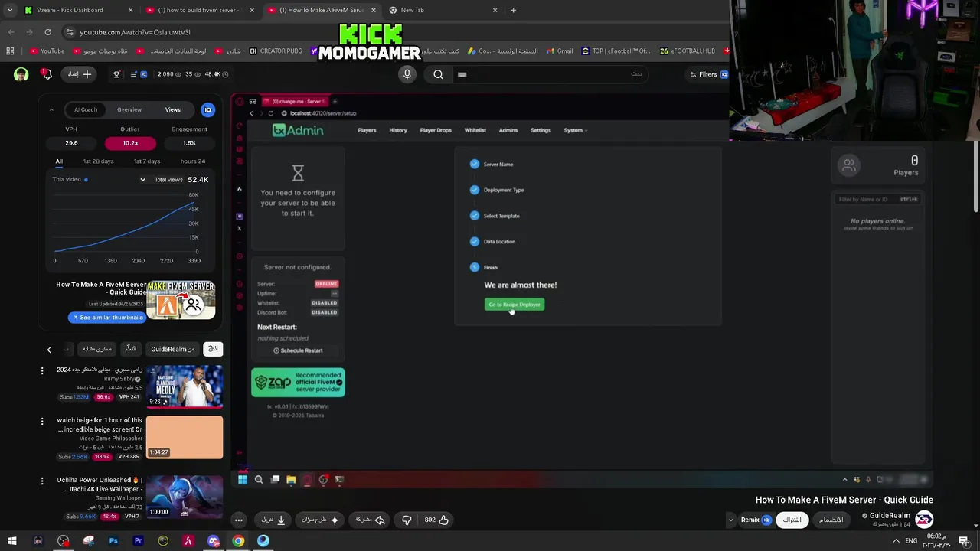
Task: Collapse the vidIQ panel with the chevron
Action: [x=51, y=109]
